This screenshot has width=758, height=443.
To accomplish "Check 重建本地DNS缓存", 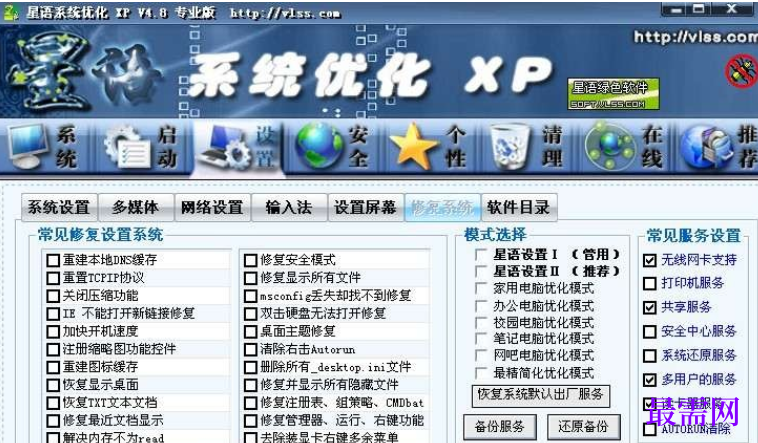I will 53,260.
